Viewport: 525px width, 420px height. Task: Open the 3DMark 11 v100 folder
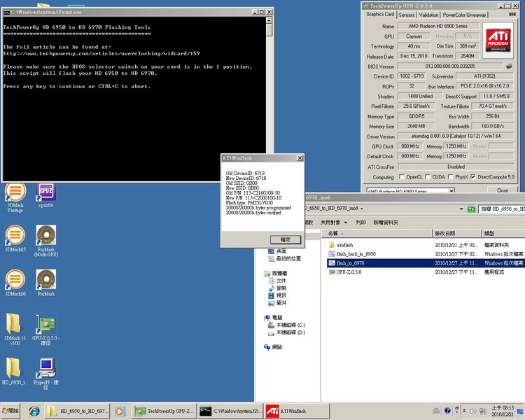(15, 329)
